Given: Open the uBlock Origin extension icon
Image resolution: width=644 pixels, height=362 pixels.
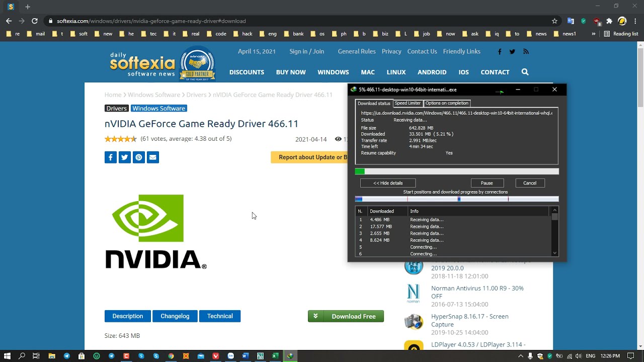Looking at the screenshot, I should tap(597, 21).
